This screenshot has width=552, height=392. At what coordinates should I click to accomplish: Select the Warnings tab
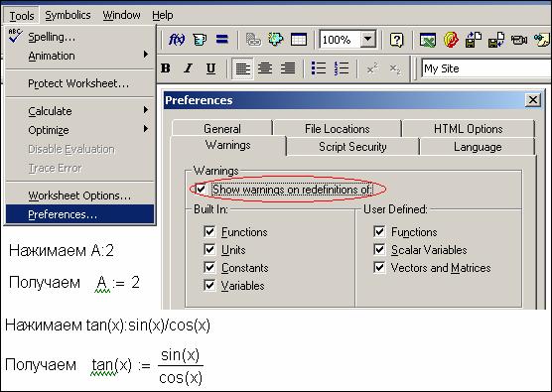pyautogui.click(x=228, y=145)
